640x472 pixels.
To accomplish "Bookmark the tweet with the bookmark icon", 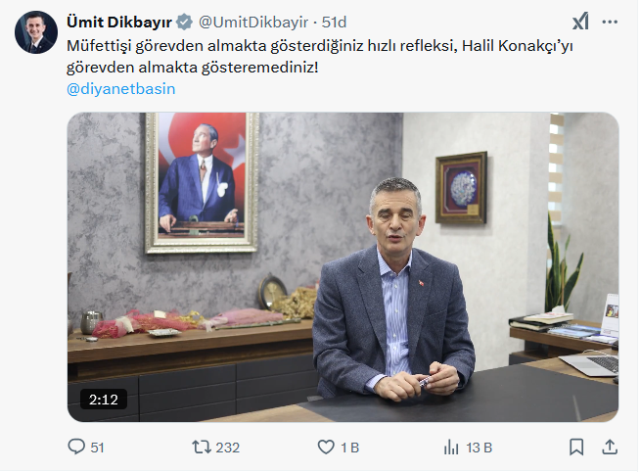I will pyautogui.click(x=576, y=447).
